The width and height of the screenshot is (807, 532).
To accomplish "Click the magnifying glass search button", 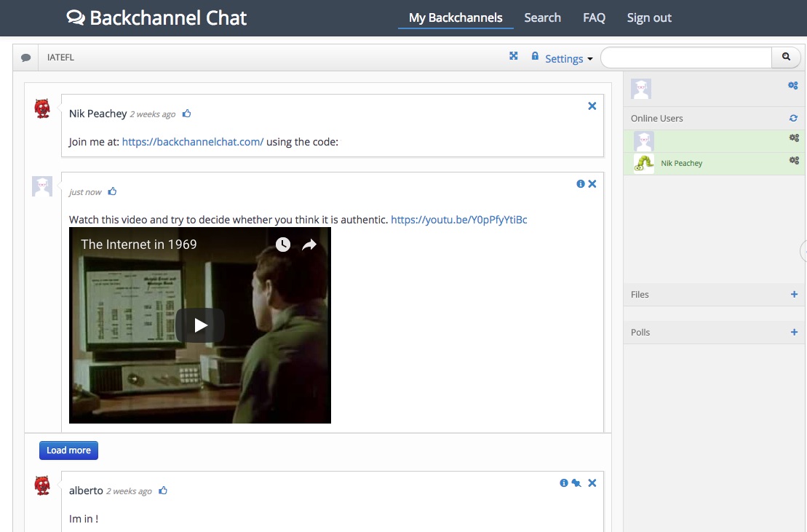I will pyautogui.click(x=786, y=57).
